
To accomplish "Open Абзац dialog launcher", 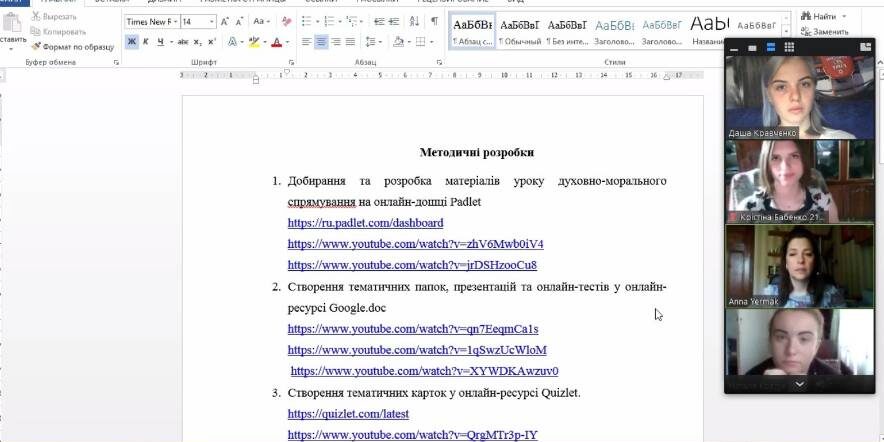I will (x=439, y=62).
